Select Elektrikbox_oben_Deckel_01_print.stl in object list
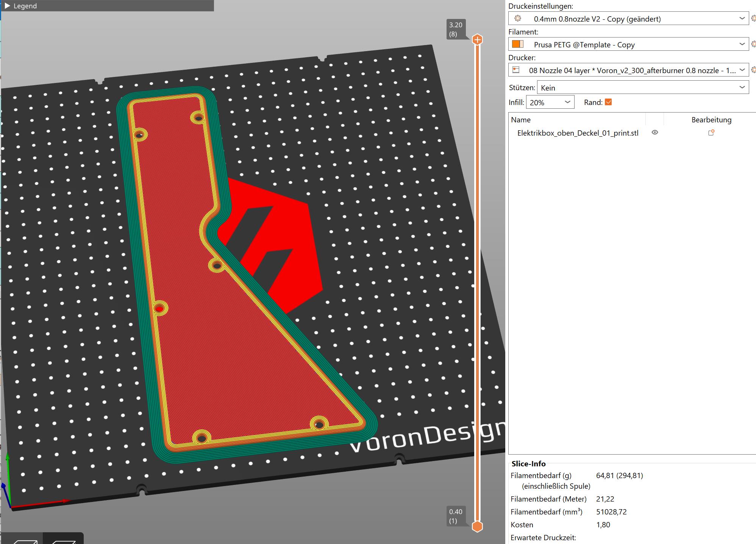Viewport: 756px width, 544px height. tap(578, 133)
